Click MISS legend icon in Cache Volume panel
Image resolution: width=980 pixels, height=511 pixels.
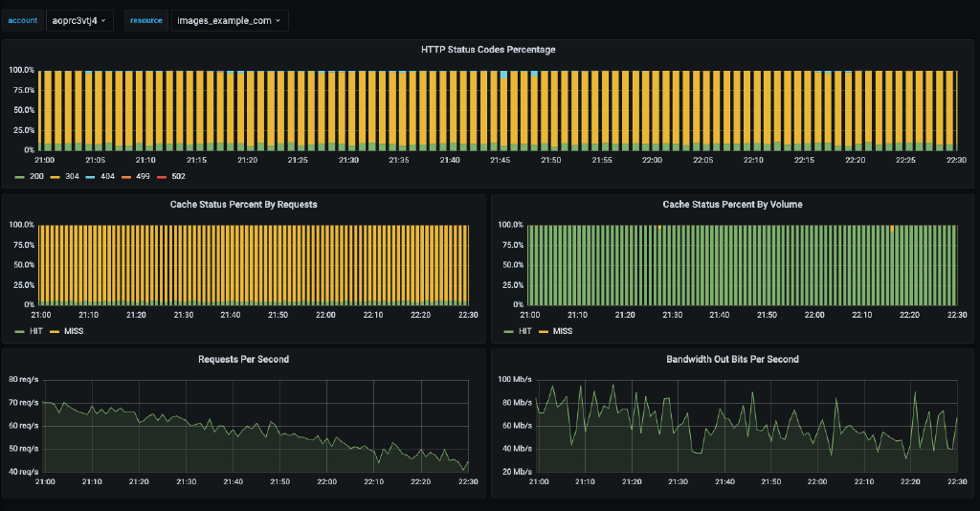543,331
